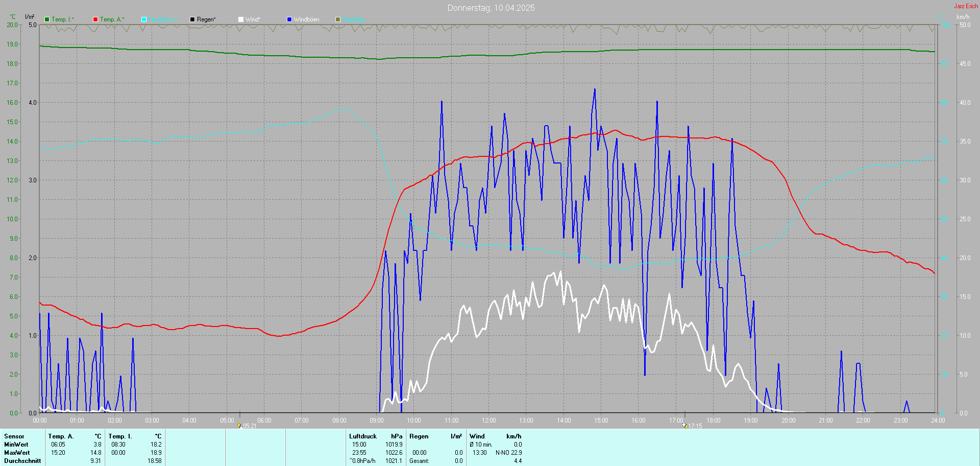Click the Luftdruck column header
This screenshot has width=980, height=466.
(x=363, y=436)
